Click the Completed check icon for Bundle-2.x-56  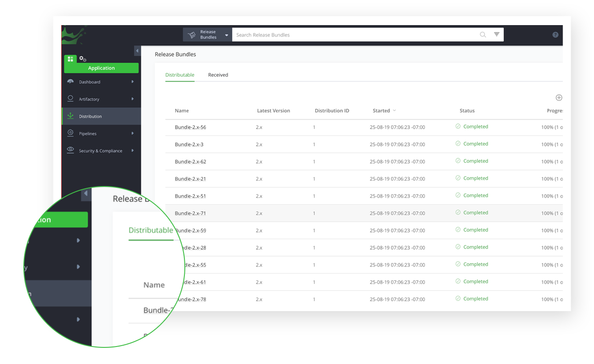458,126
